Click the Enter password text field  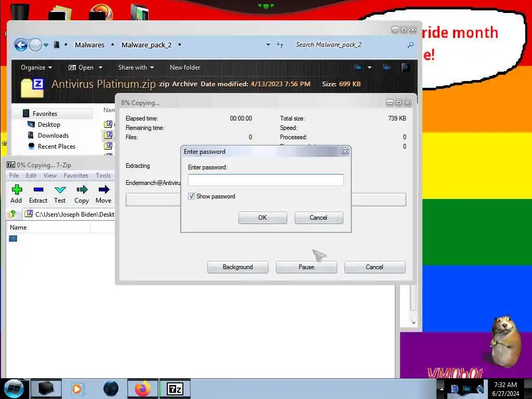(265, 180)
